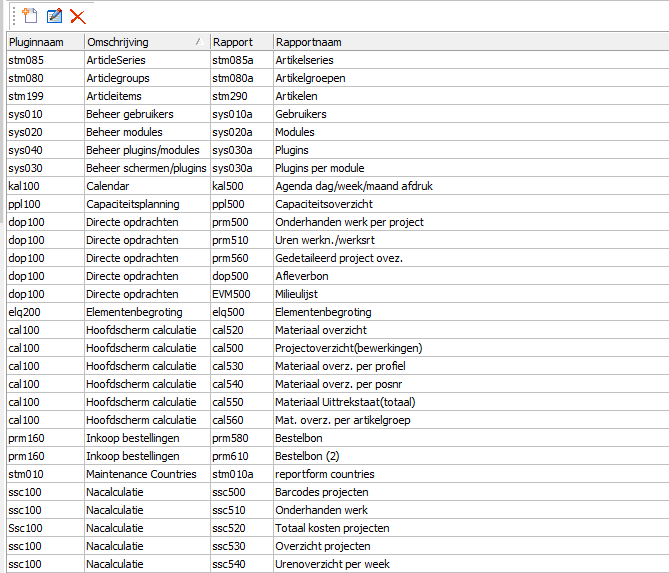669x573 pixels.
Task: Select Bestelbon (2) report name
Action: click(x=471, y=456)
